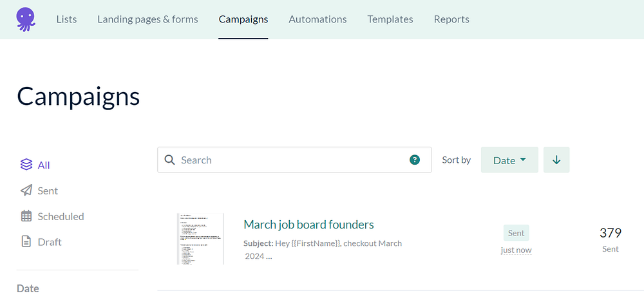Open Landing pages & forms tab
644x298 pixels.
click(147, 19)
